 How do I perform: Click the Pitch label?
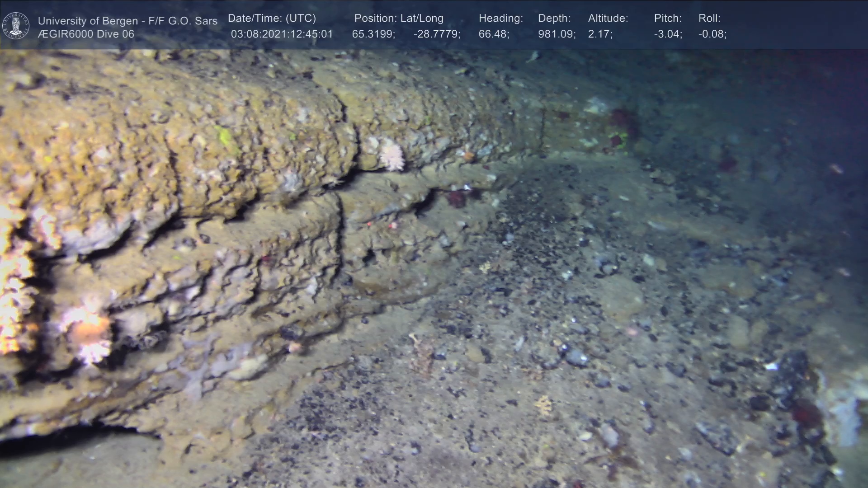668,19
